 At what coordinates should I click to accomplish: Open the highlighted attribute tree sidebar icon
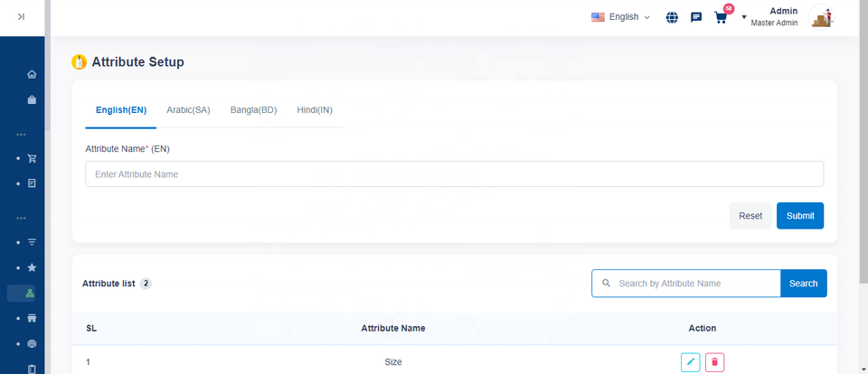[x=31, y=294]
